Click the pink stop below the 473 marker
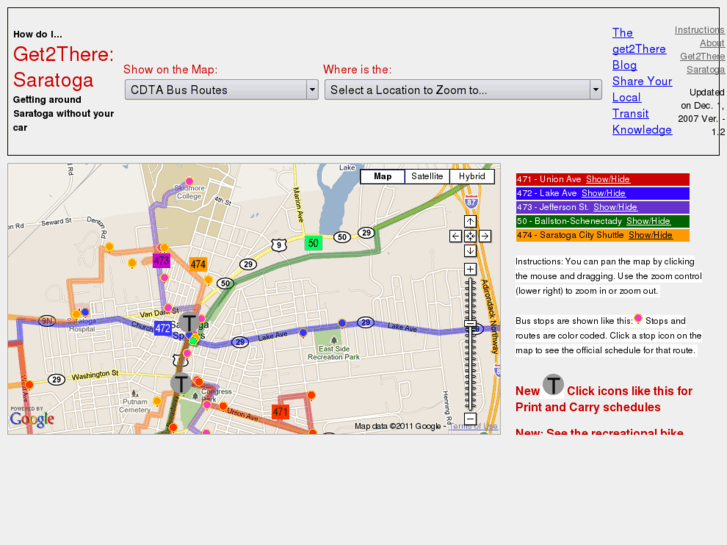 tap(164, 278)
